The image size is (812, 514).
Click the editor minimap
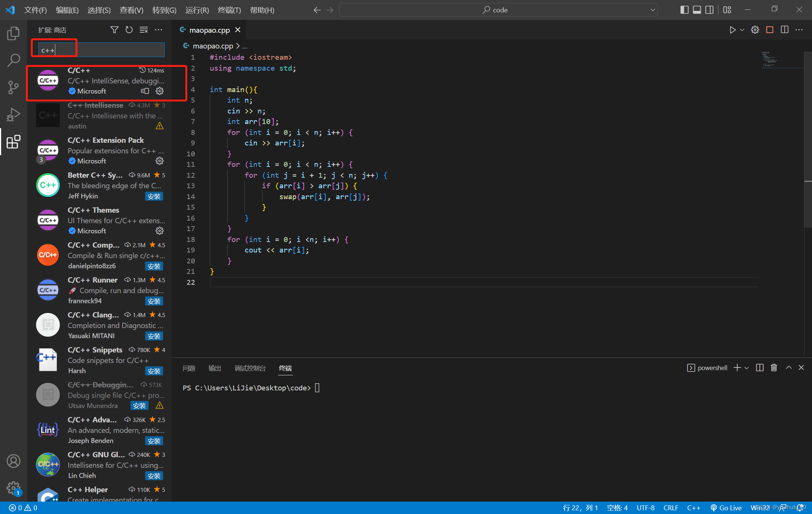782,60
